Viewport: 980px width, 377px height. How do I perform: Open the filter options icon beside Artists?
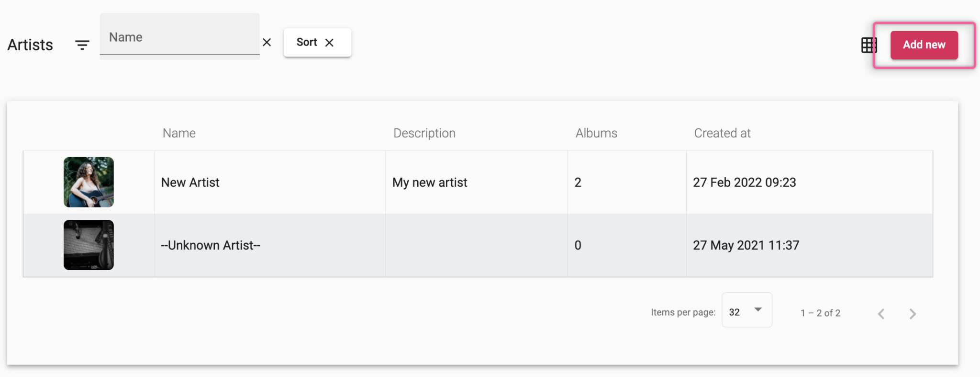click(82, 44)
